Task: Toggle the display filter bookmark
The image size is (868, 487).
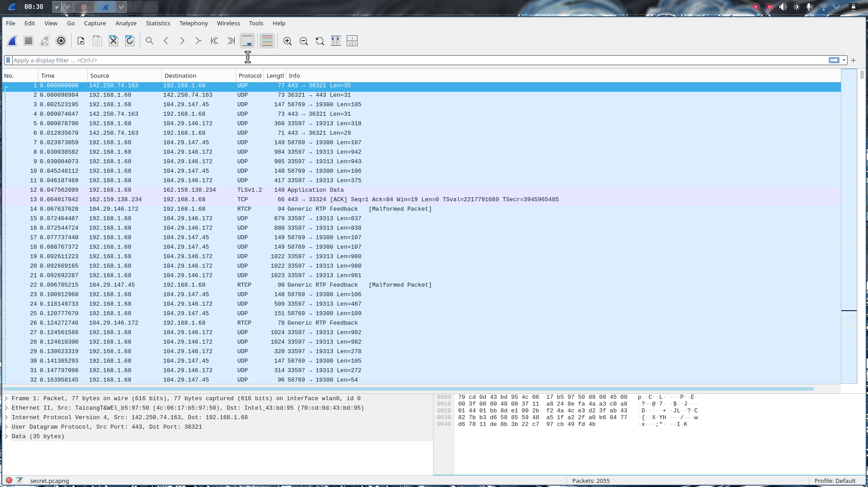Action: pos(8,60)
